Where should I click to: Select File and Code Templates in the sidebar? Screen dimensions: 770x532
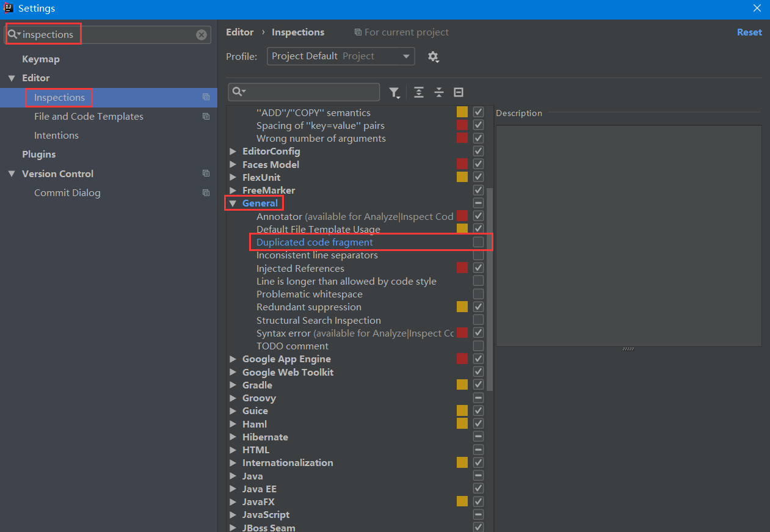pyautogui.click(x=88, y=116)
